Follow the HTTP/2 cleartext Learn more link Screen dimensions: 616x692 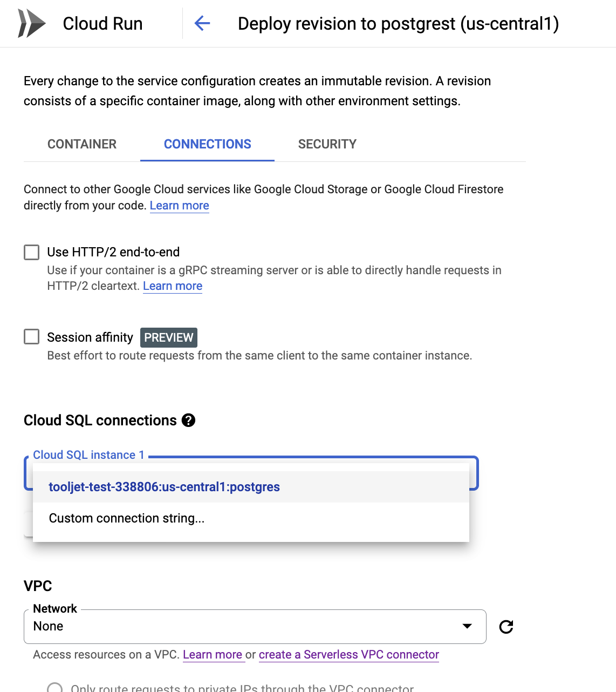(173, 286)
